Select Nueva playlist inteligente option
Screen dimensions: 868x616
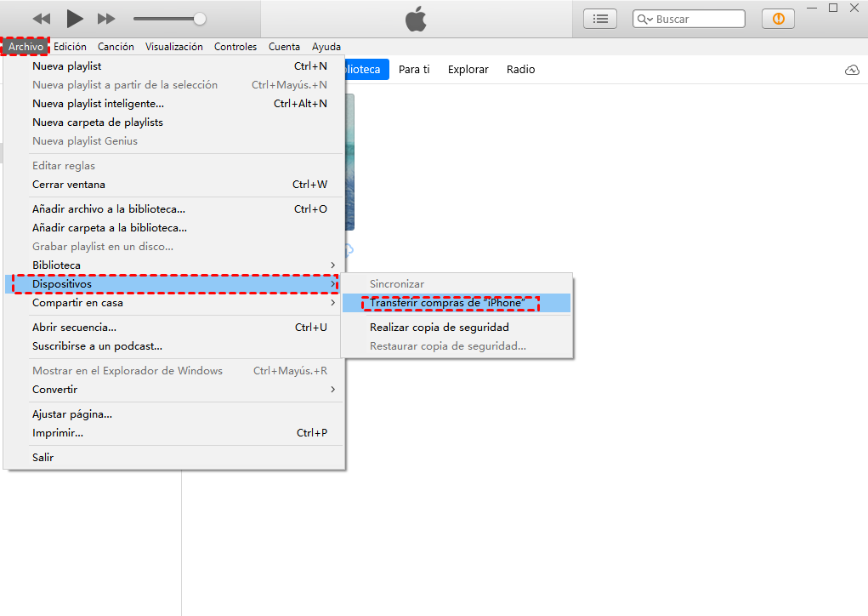pyautogui.click(x=98, y=104)
